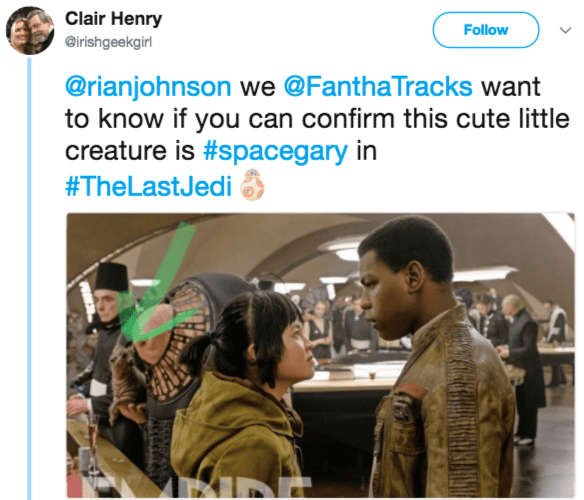Viewport: 584px width, 500px height.
Task: Click the BB-8 emoji icon
Action: pos(252,184)
